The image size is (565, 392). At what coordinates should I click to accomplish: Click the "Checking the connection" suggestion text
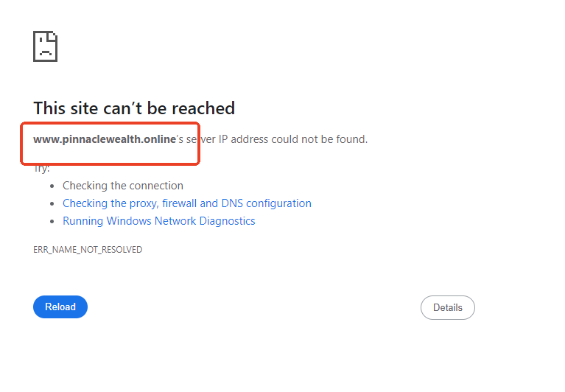122,186
